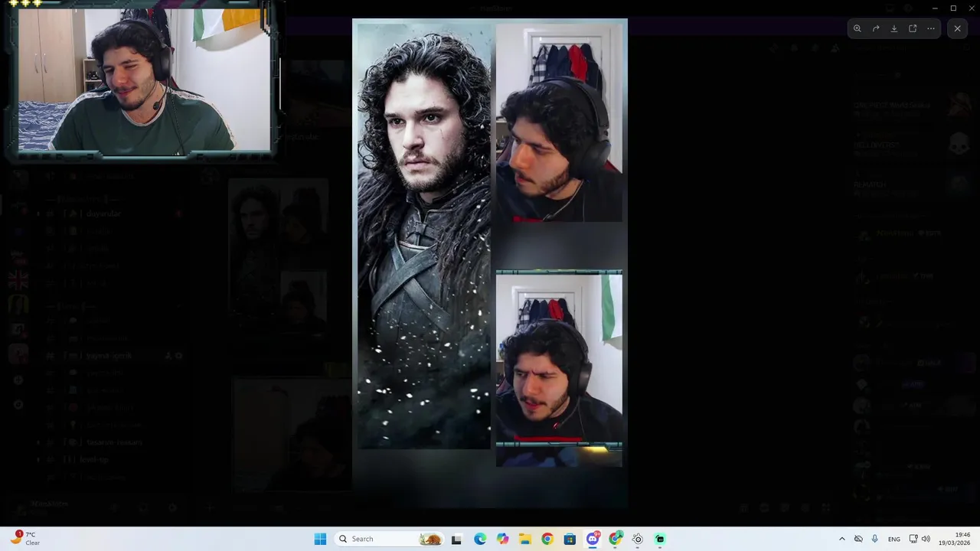This screenshot has height=551, width=980.
Task: Open Microsoft Store from the taskbar
Action: [x=570, y=539]
